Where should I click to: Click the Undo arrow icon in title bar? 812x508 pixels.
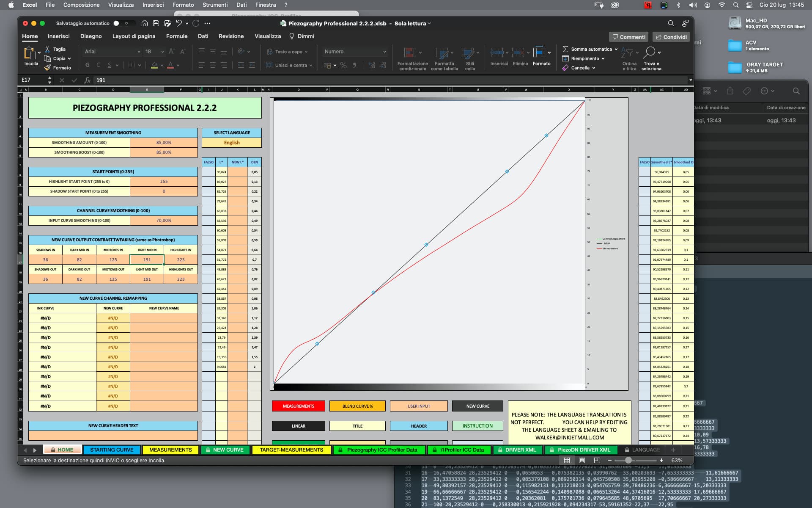tap(179, 23)
